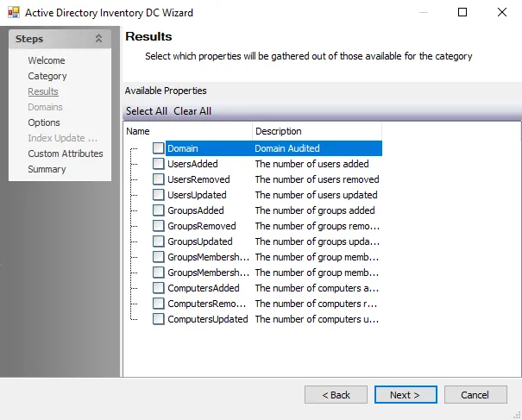The width and height of the screenshot is (522, 420).
Task: Click the Steps panel header title
Action: (29, 39)
